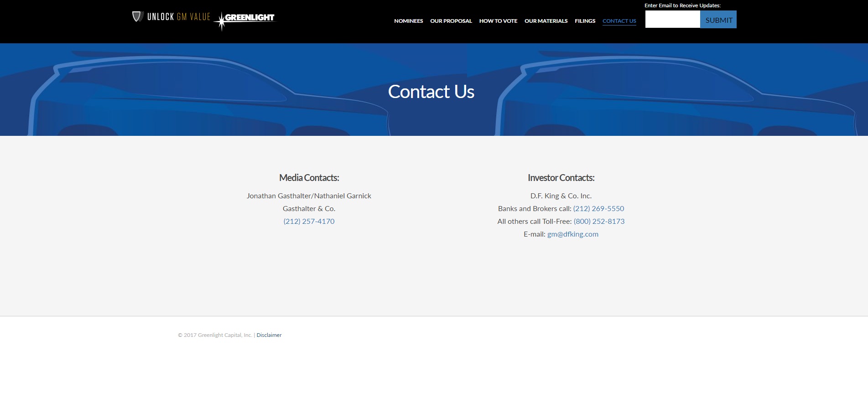Call media contact number (212) 257-4170
This screenshot has width=868, height=403.
pos(309,222)
